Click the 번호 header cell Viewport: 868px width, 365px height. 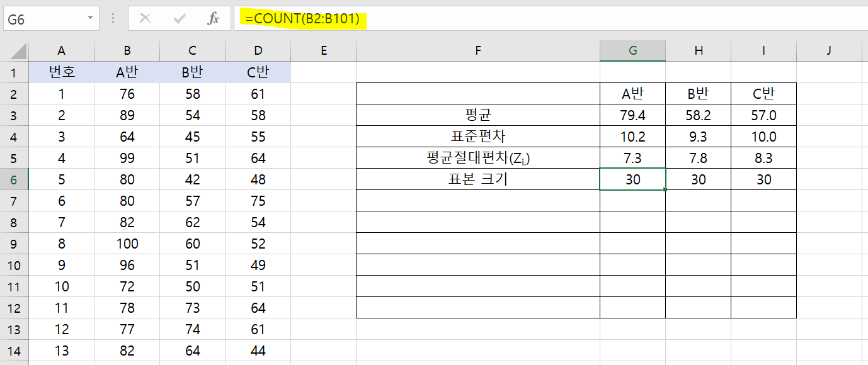[62, 72]
